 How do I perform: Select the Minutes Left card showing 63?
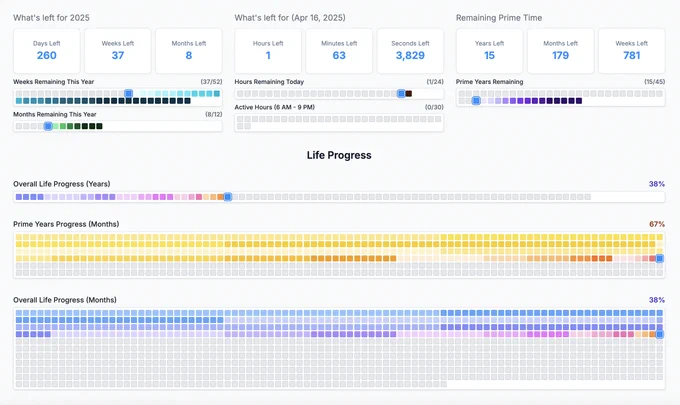339,51
